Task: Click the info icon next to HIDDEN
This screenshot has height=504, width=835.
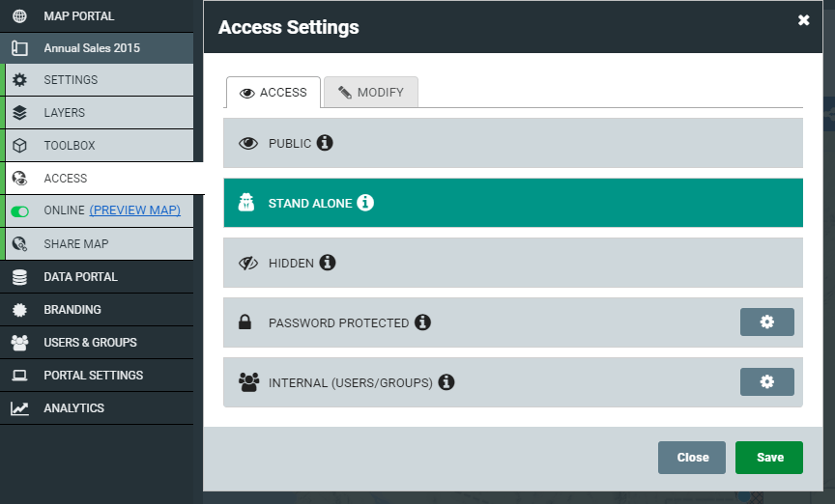Action: click(328, 263)
